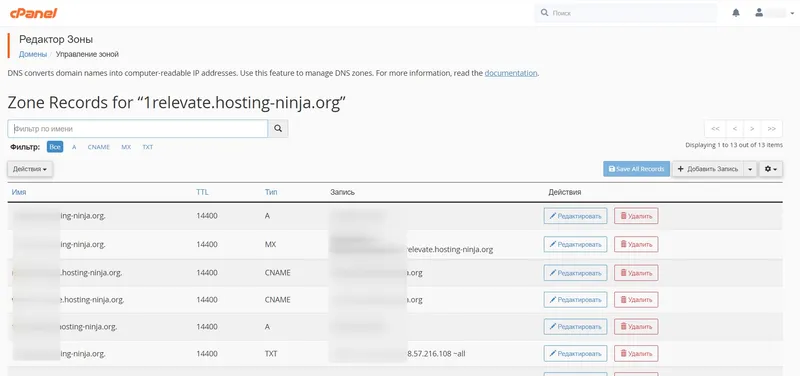The image size is (800, 376).
Task: Open the arrow dropdown next to Добавить Запись
Action: pos(750,169)
